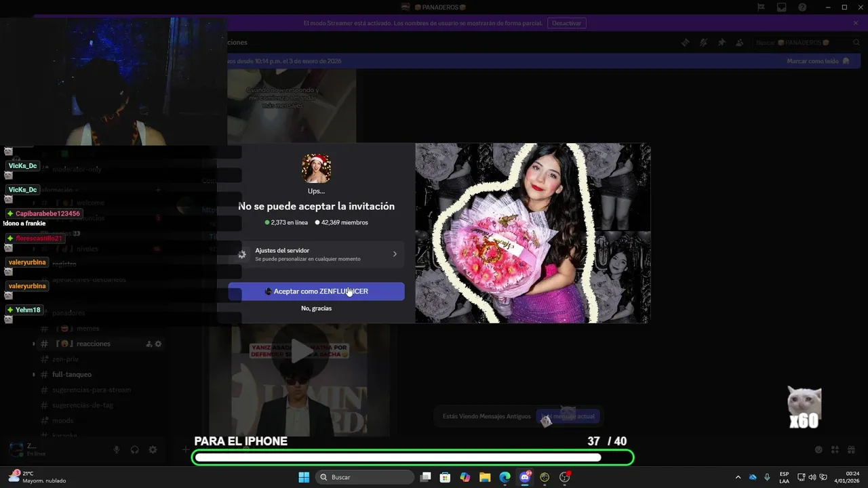Open Copilot from taskbar
This screenshot has width=868, height=488.
465,477
